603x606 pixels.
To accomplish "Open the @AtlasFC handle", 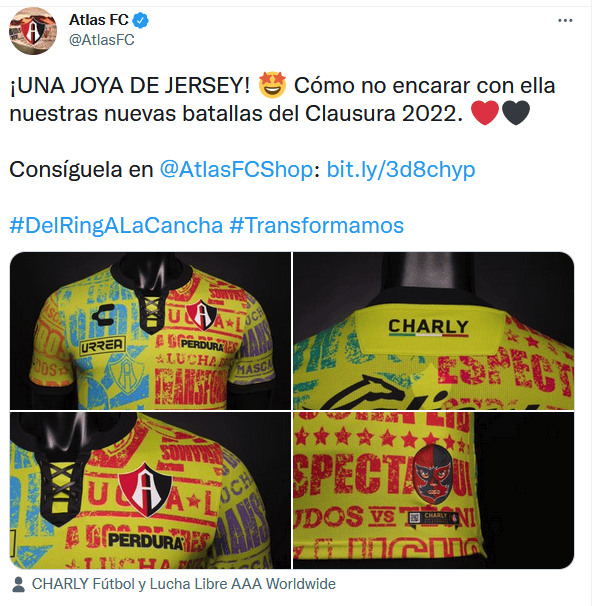I will tap(102, 40).
